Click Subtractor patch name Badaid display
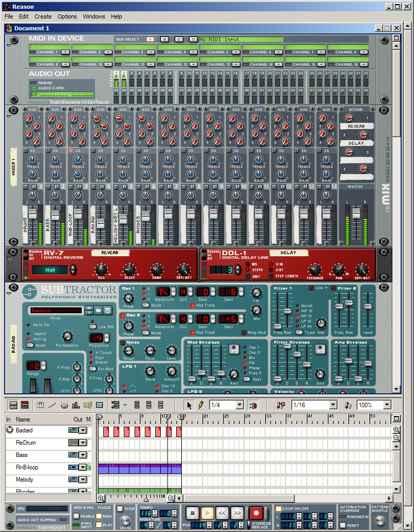The image size is (414, 532). pos(56,311)
